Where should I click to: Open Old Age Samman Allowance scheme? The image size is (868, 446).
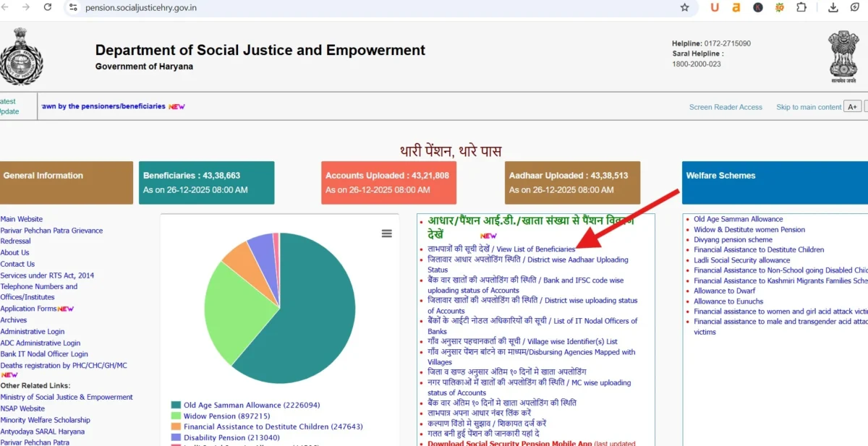tap(737, 218)
